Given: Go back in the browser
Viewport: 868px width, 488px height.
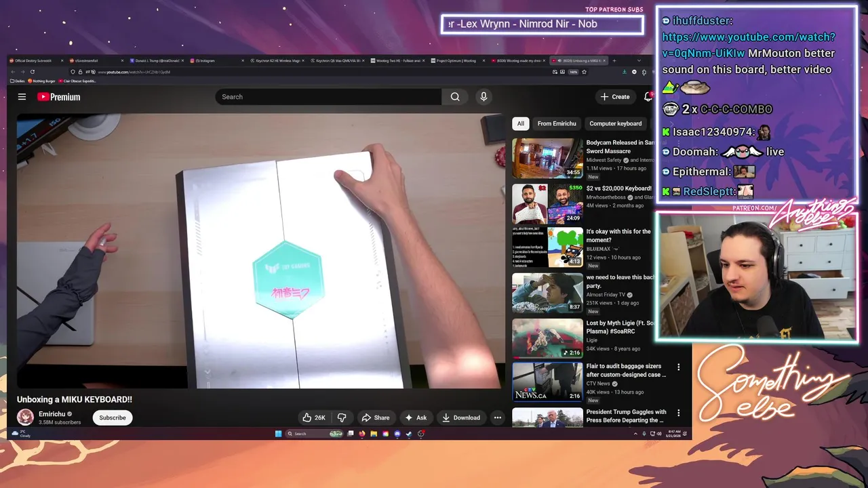Looking at the screenshot, I should coord(13,72).
